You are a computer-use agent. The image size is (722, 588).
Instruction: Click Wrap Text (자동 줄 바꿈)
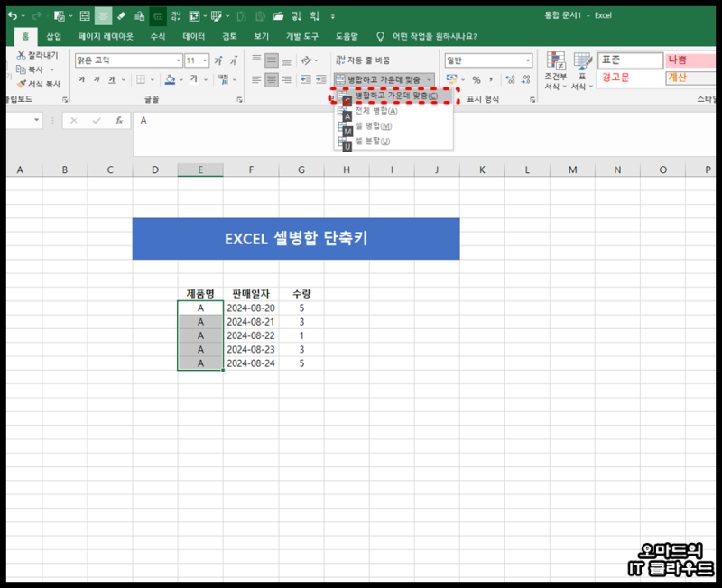(363, 60)
